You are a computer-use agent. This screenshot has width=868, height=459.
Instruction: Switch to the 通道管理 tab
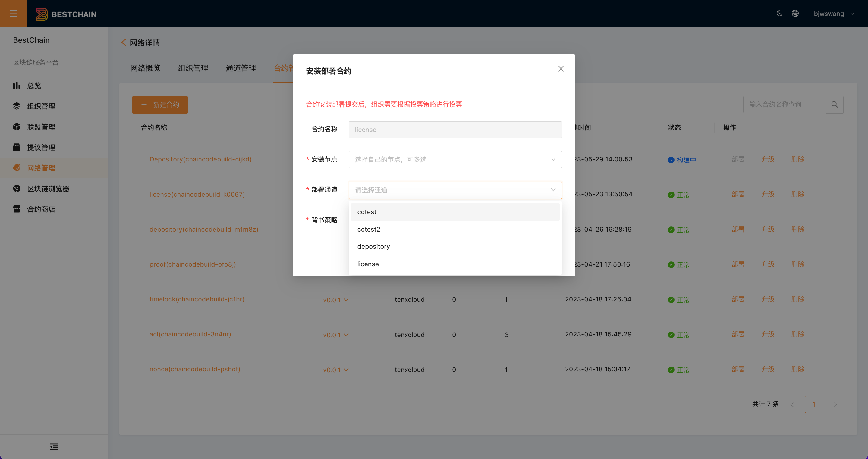(x=241, y=68)
